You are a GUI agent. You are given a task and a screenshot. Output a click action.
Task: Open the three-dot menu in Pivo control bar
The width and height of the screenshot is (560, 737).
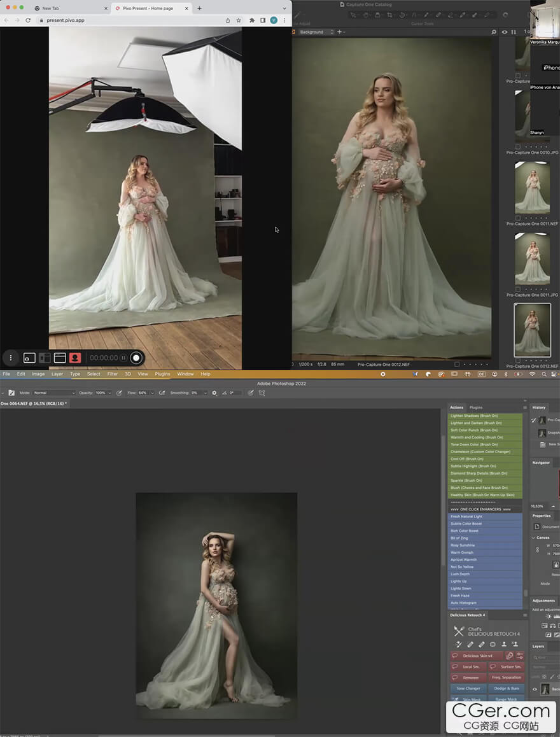[x=11, y=358]
